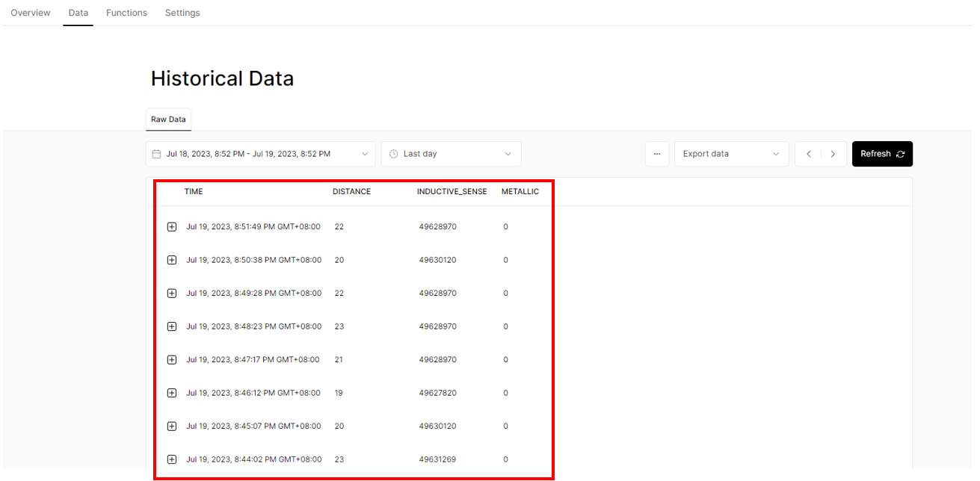Open the Last day time range dropdown
This screenshot has width=980, height=481.
[451, 154]
